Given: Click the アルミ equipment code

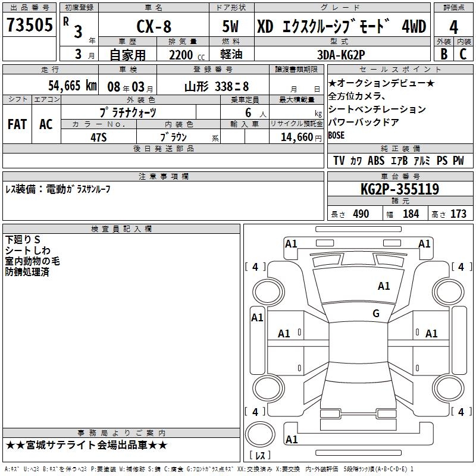Looking at the screenshot, I should [422, 161].
